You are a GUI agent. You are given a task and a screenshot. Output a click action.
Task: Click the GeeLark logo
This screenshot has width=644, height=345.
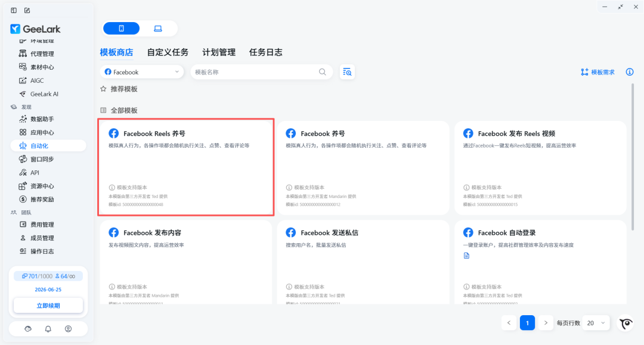point(35,29)
